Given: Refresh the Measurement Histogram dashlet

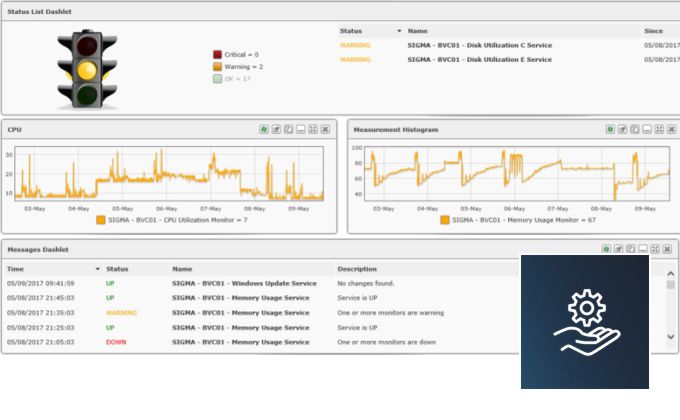Looking at the screenshot, I should point(610,129).
